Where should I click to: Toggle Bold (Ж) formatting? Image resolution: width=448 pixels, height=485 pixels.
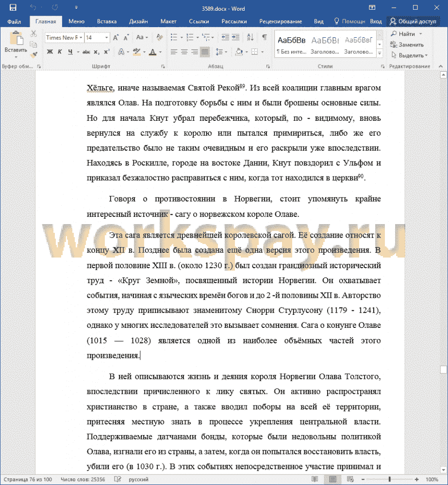pyautogui.click(x=50, y=52)
